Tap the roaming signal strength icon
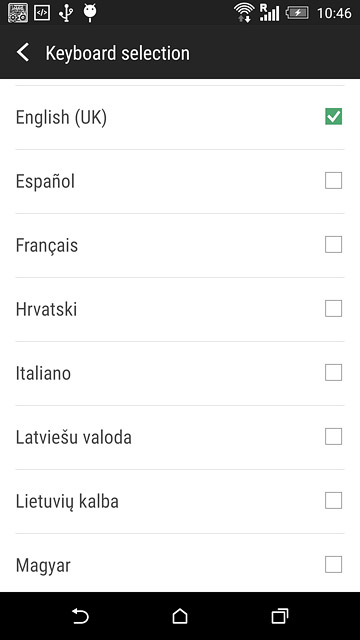Viewport: 360px width, 640px height. pyautogui.click(x=269, y=13)
